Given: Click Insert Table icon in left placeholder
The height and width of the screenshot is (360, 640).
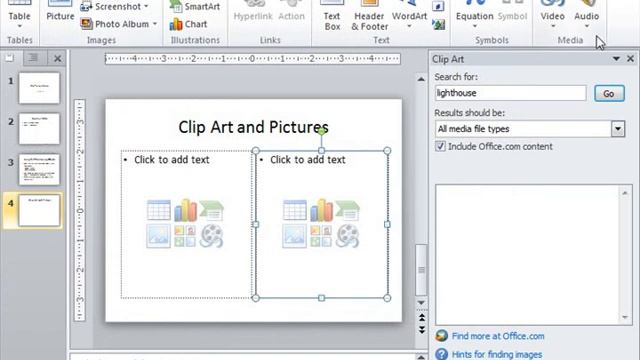Looking at the screenshot, I should (159, 210).
